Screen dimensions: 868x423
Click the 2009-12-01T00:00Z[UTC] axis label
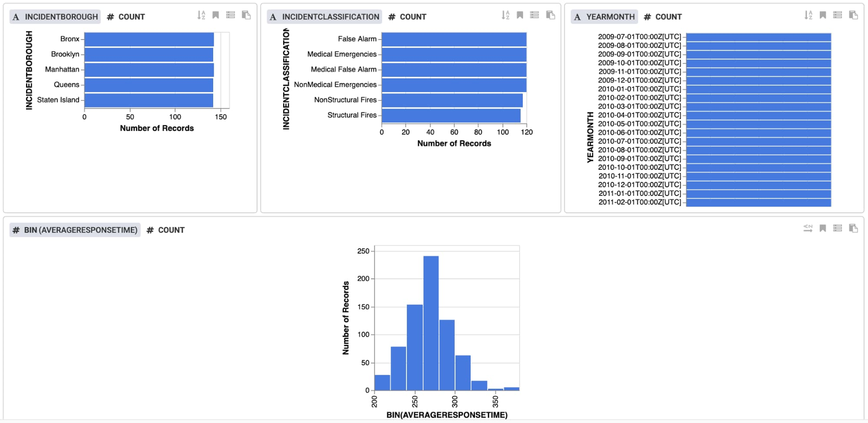(639, 80)
